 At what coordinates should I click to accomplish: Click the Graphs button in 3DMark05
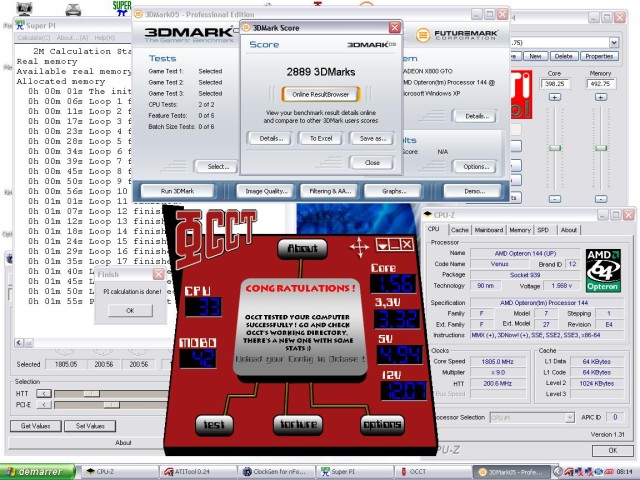[393, 191]
